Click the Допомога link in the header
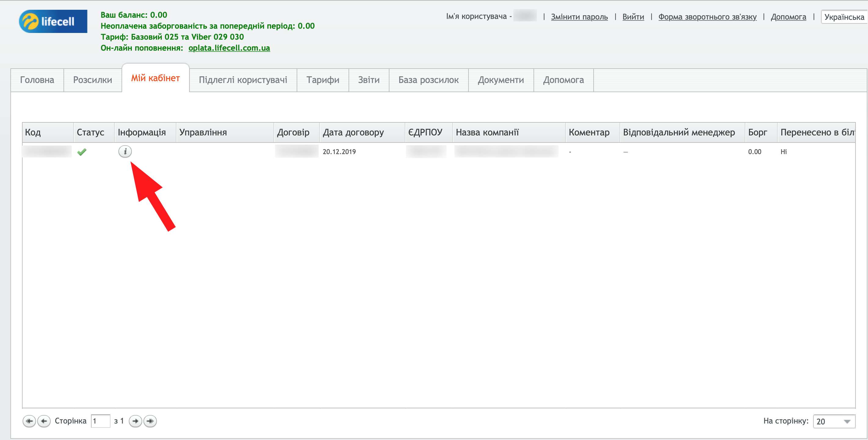 pos(788,16)
